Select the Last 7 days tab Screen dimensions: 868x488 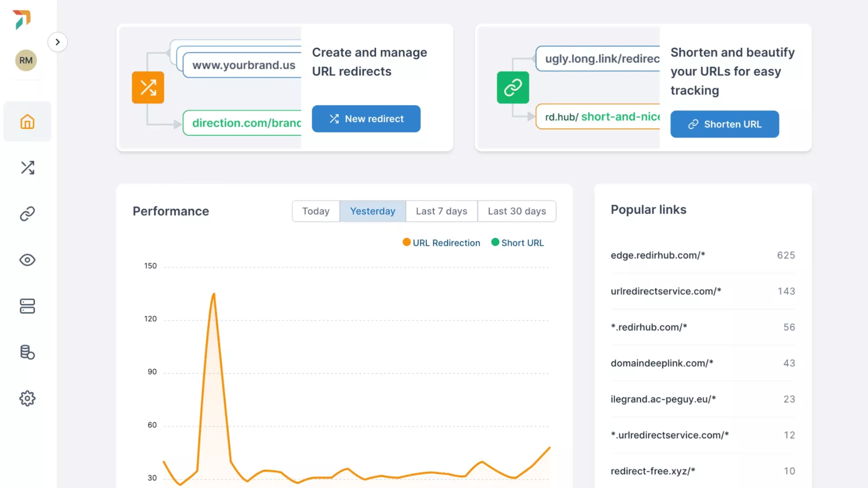click(441, 211)
